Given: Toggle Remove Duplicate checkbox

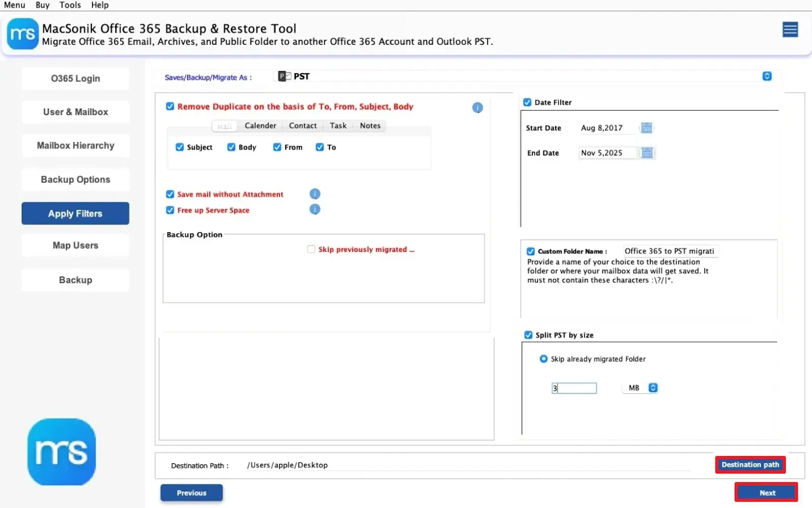Looking at the screenshot, I should coord(170,106).
